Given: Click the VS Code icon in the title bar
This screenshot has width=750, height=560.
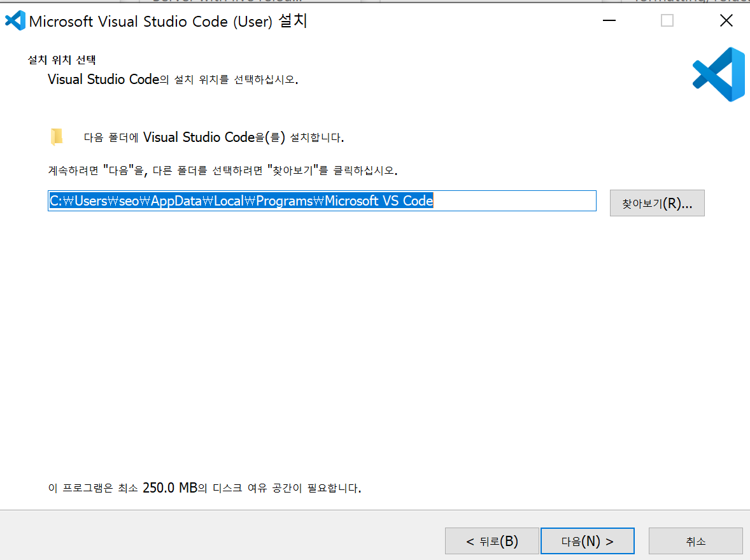Looking at the screenshot, I should pos(14,20).
